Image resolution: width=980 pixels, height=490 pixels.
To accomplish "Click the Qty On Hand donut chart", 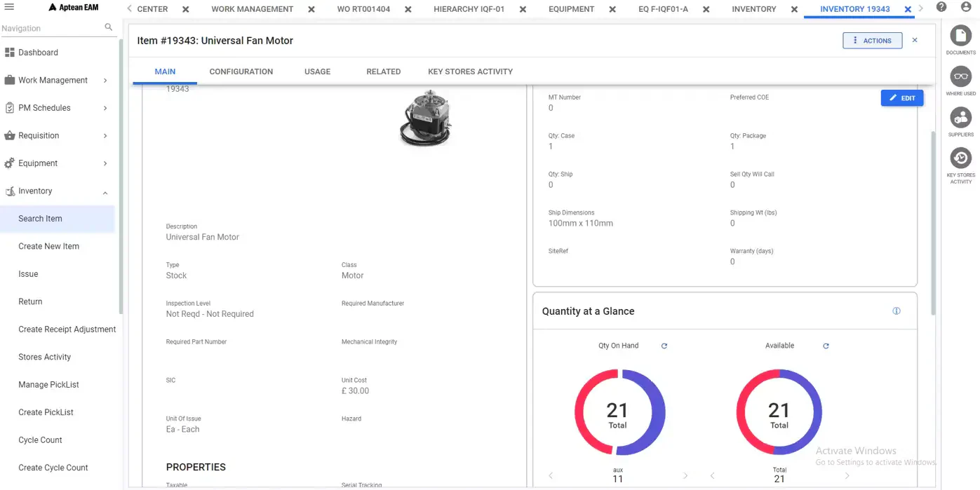I will tap(619, 412).
